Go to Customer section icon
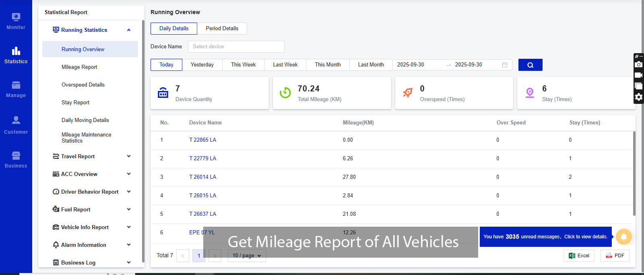Screen dimensions: 644x275 point(16,125)
